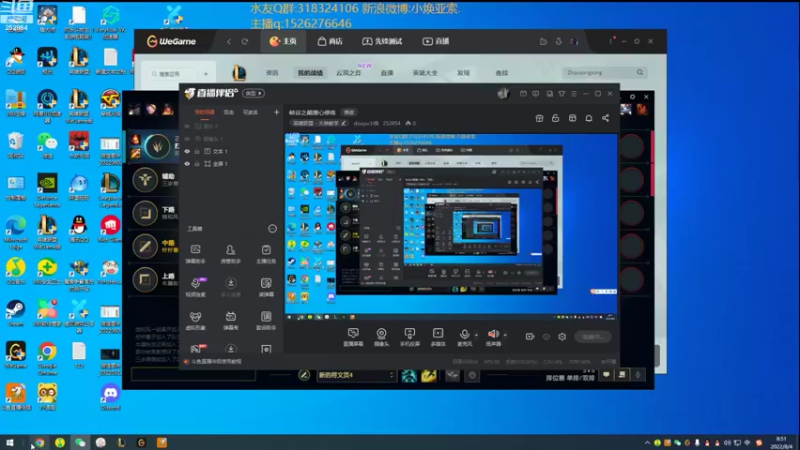Switch to WeGame 主页 tab
The image size is (800, 450).
coord(283,41)
